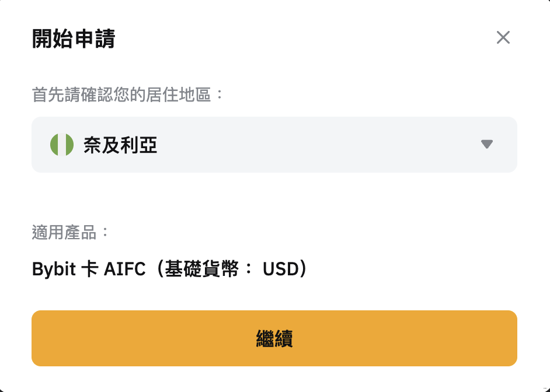Expand the region dropdown arrow
Viewport: 550px width, 392px height.
(487, 145)
